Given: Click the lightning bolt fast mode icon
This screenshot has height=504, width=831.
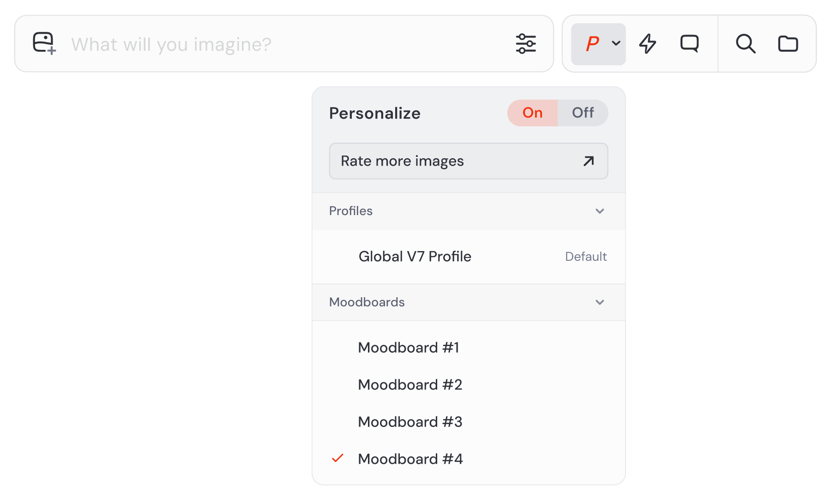Looking at the screenshot, I should (x=648, y=44).
